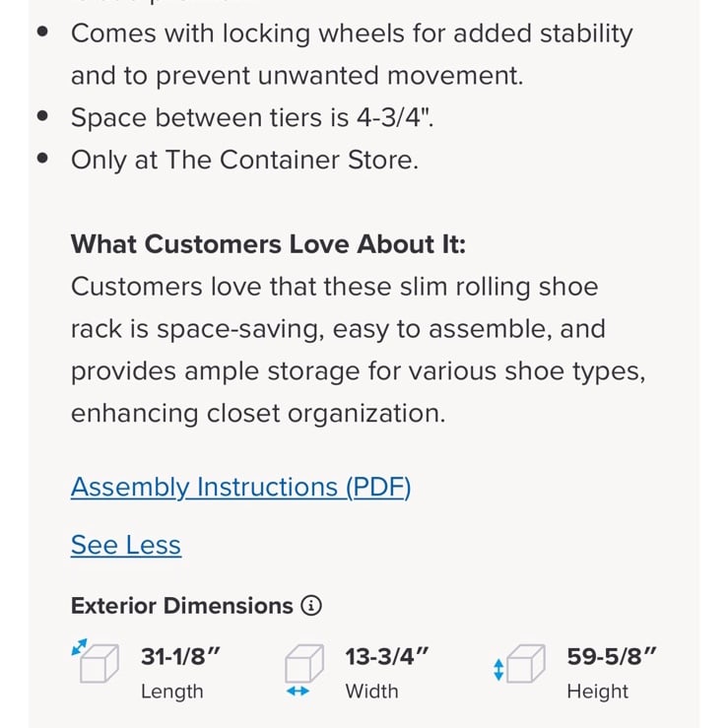
Task: Click the Length label text
Action: point(172,692)
